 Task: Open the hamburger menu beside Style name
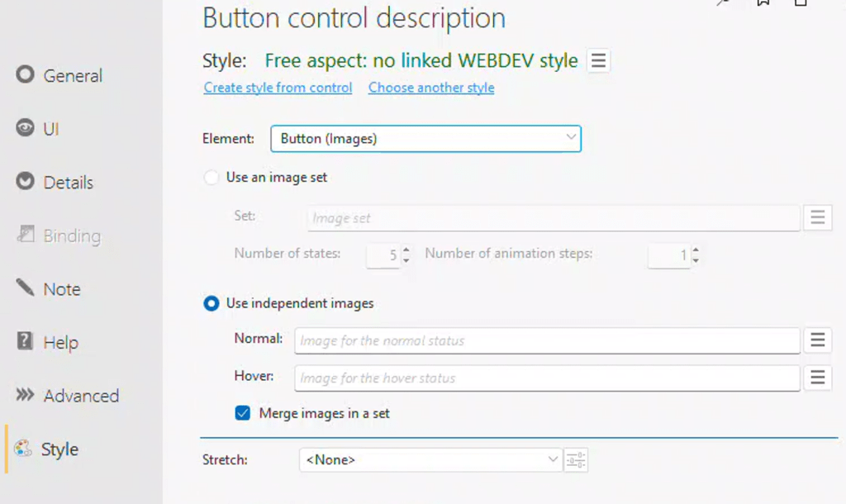[599, 61]
